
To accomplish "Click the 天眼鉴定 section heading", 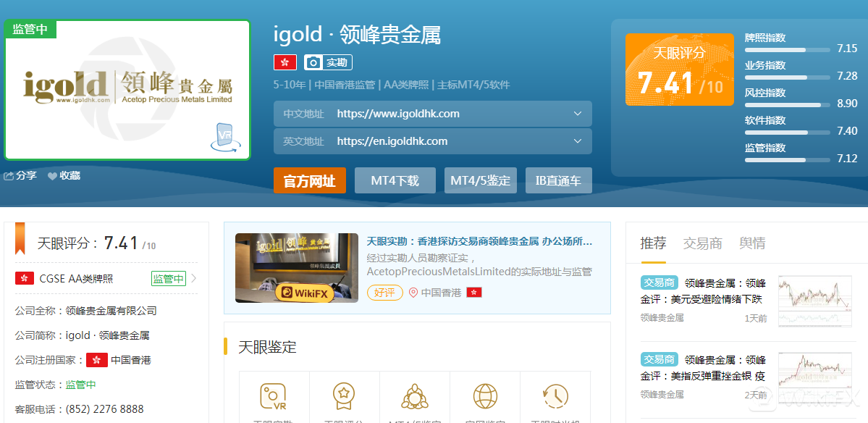I will coord(267,347).
